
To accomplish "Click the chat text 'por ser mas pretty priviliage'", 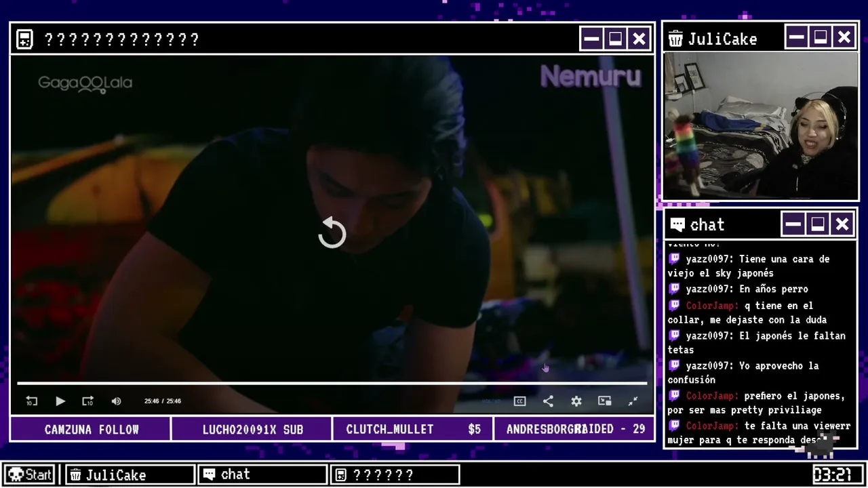I will 745,410.
